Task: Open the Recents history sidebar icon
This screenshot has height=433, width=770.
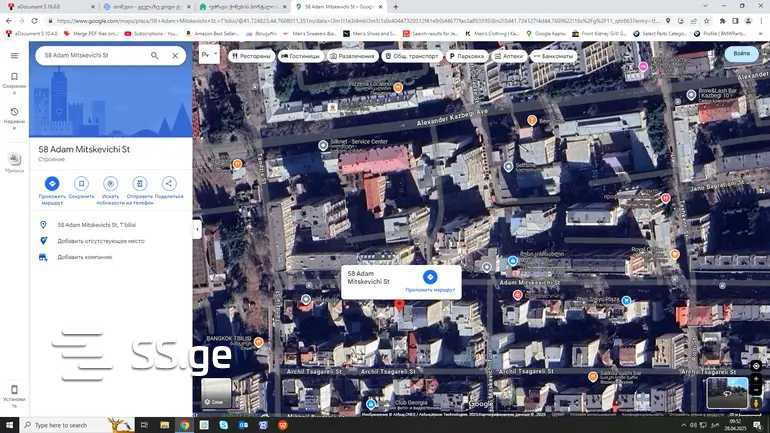Action: point(14,111)
